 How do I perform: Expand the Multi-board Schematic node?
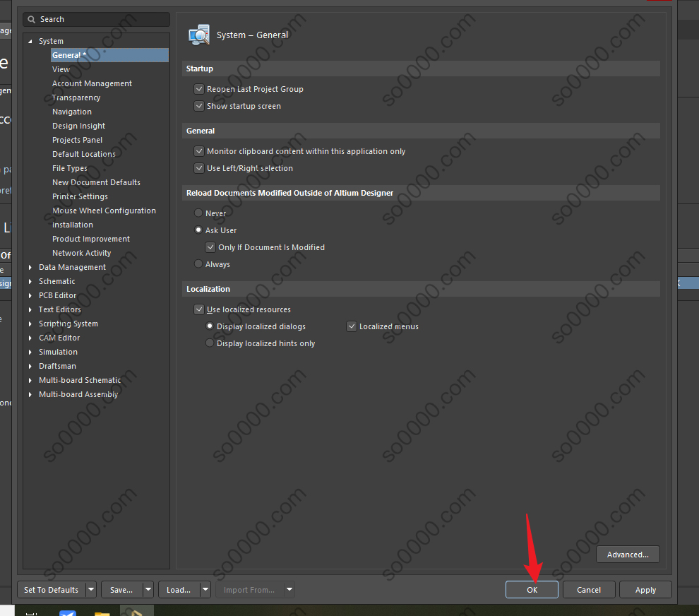pos(30,381)
